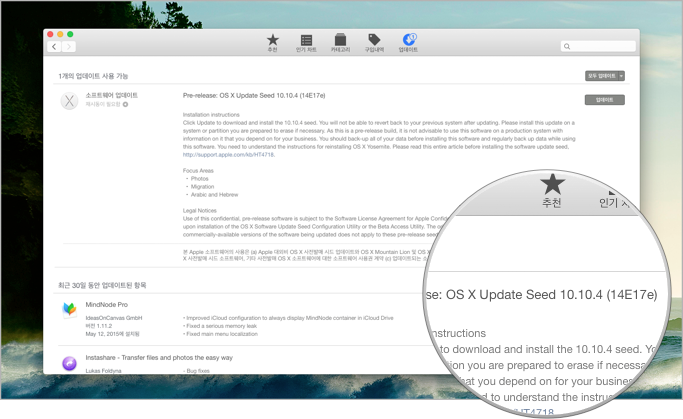Open the support.apple.com/kb/HT4718 link

pos(228,155)
